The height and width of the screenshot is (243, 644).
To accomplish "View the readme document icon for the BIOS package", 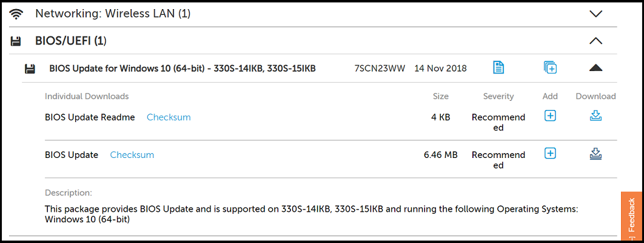I will pos(498,67).
